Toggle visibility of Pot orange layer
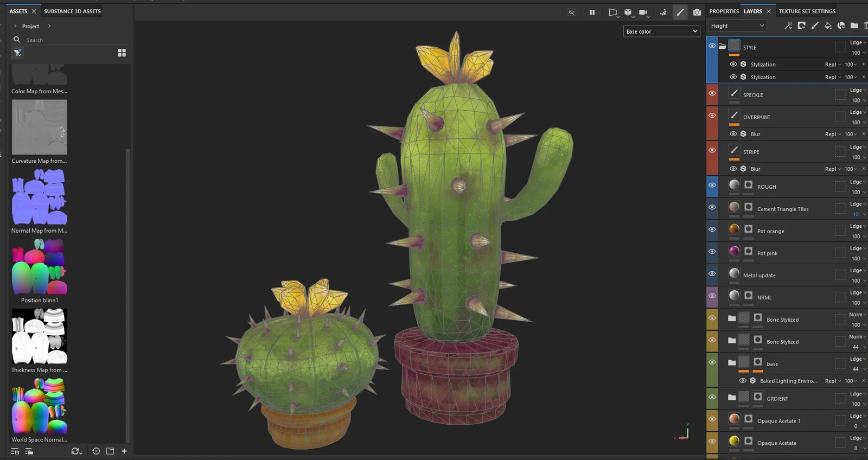The image size is (868, 460). click(712, 229)
